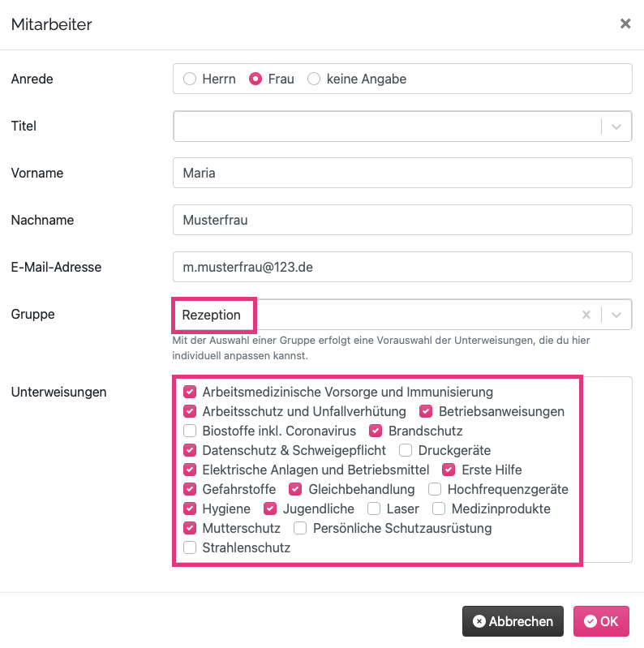Uncheck the Gleichbehandlung checkbox
Viewport: 644px width, 648px height.
(x=295, y=489)
